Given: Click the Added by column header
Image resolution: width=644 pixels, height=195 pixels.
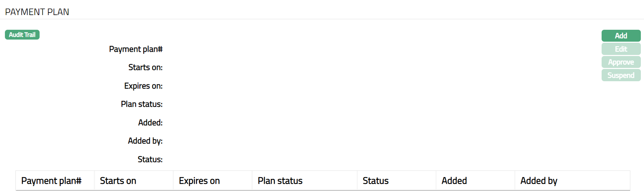Looking at the screenshot, I should pos(539,181).
